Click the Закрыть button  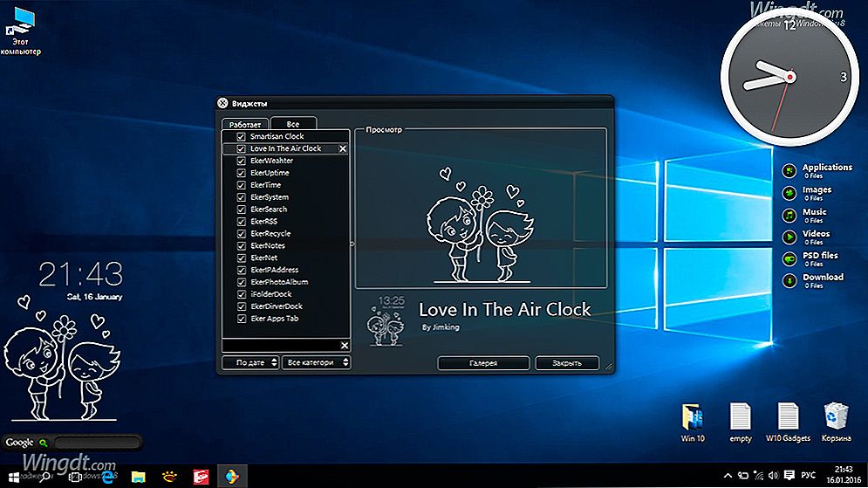point(567,363)
